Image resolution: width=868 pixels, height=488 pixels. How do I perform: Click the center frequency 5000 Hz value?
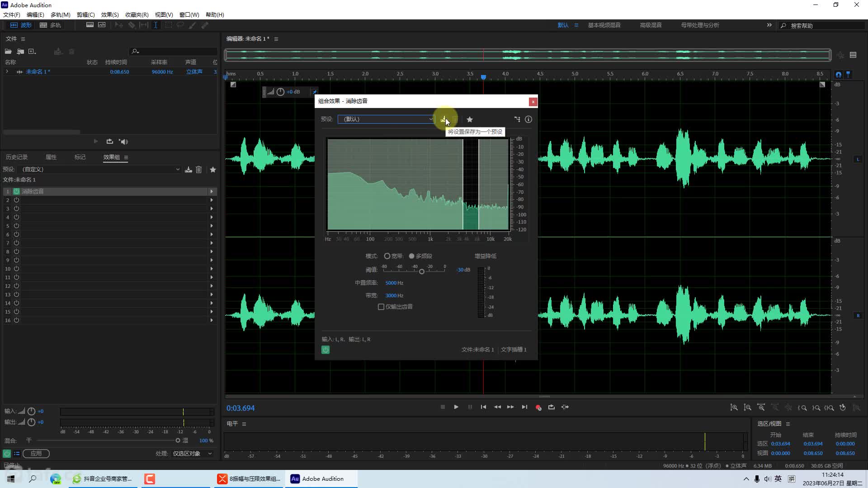pos(394,283)
